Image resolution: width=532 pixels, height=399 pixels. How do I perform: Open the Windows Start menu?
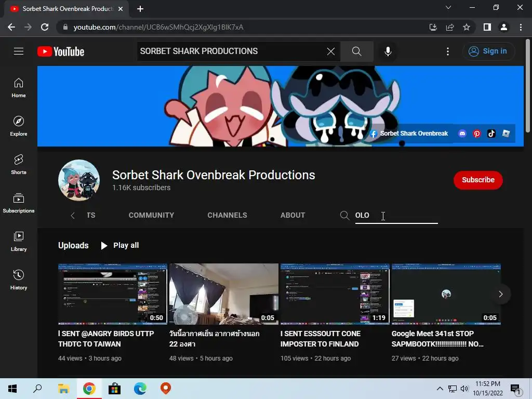(x=12, y=389)
